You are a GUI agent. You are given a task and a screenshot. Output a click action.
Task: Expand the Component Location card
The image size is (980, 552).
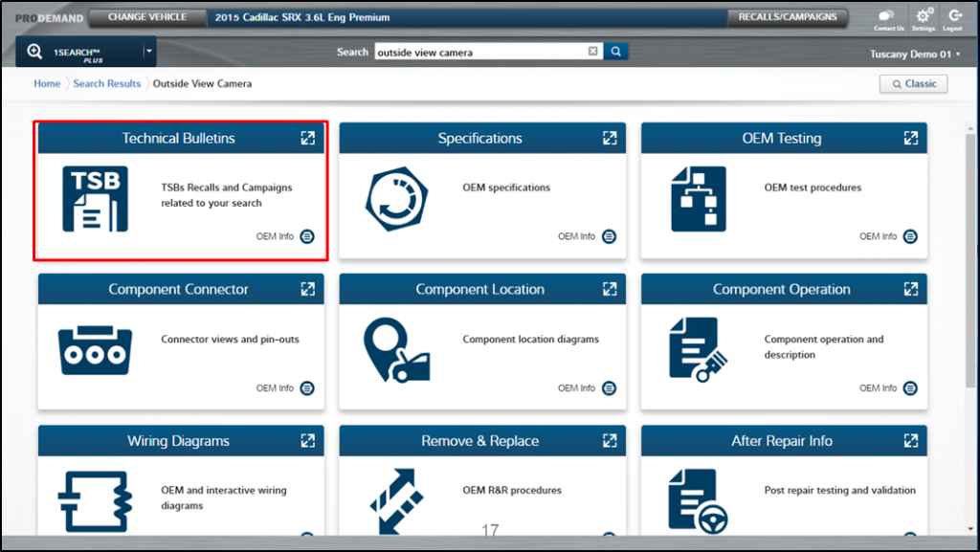tap(609, 289)
